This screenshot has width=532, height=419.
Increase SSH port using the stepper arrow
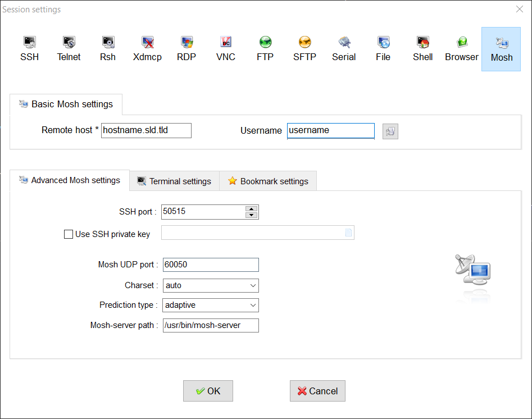[x=252, y=209]
